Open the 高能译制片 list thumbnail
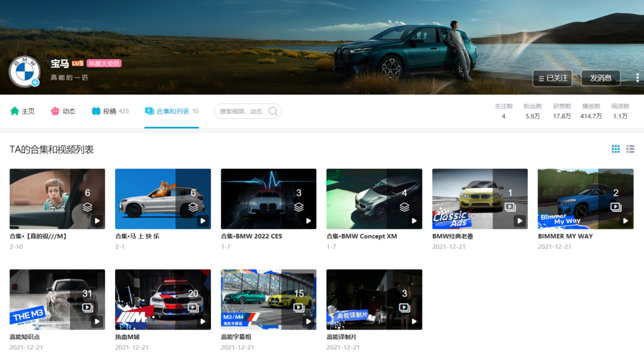Image resolution: width=644 pixels, height=360 pixels. (374, 300)
